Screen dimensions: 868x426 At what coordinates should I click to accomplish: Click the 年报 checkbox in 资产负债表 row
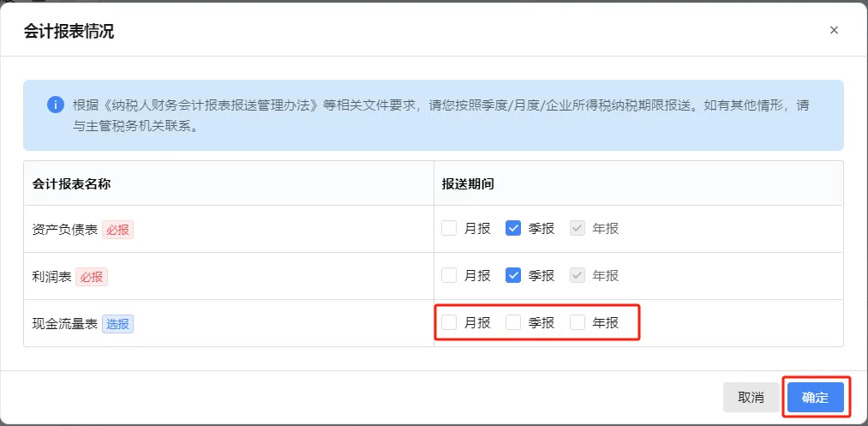tap(578, 228)
